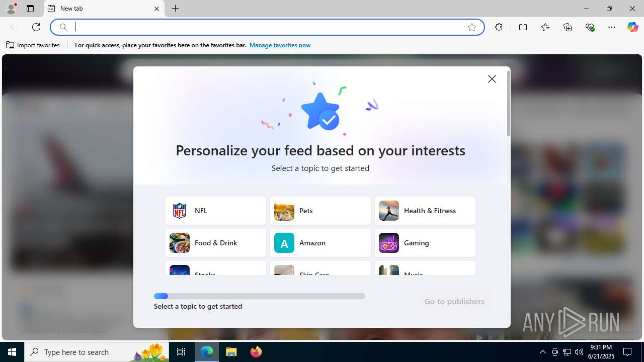Click the Food & Drink dish thumbnail

click(x=180, y=243)
